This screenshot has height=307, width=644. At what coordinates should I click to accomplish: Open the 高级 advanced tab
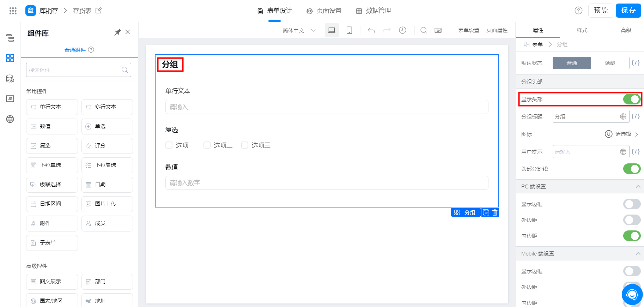click(626, 30)
